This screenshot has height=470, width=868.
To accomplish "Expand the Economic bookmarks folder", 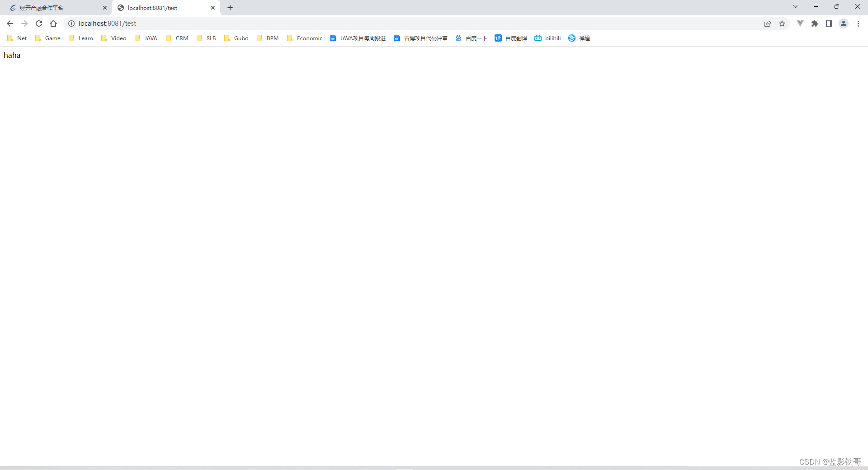I will [x=305, y=38].
